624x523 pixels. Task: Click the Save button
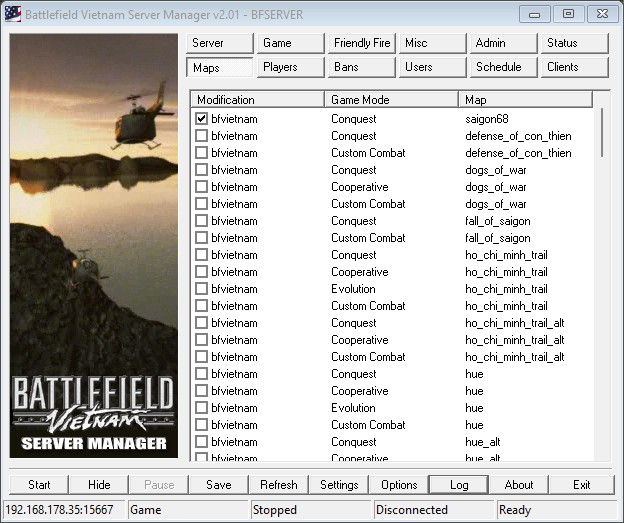(219, 485)
